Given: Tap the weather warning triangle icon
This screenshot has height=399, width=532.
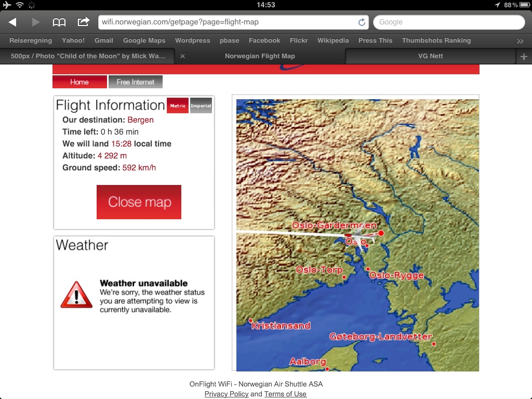Looking at the screenshot, I should [x=76, y=295].
